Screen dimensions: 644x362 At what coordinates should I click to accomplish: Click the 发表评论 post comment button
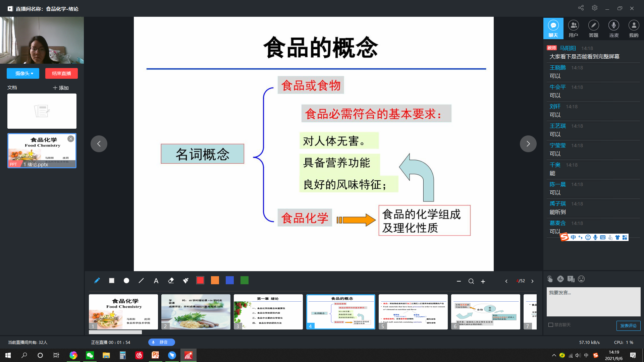coord(628,325)
